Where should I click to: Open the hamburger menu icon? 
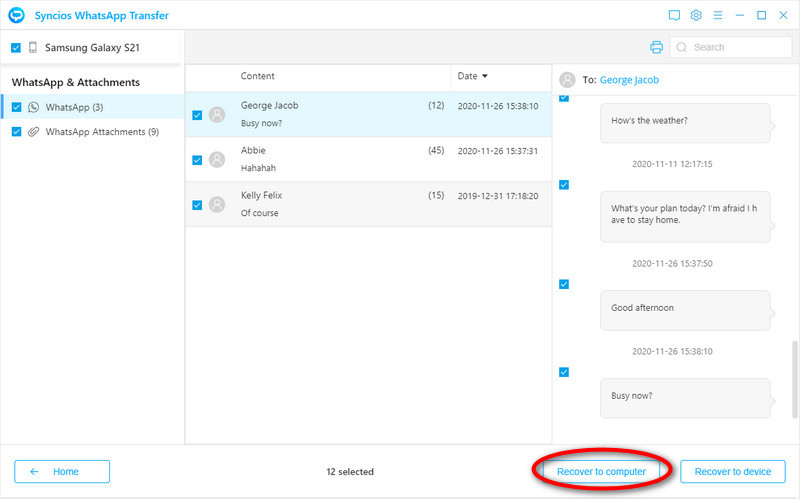pos(718,15)
